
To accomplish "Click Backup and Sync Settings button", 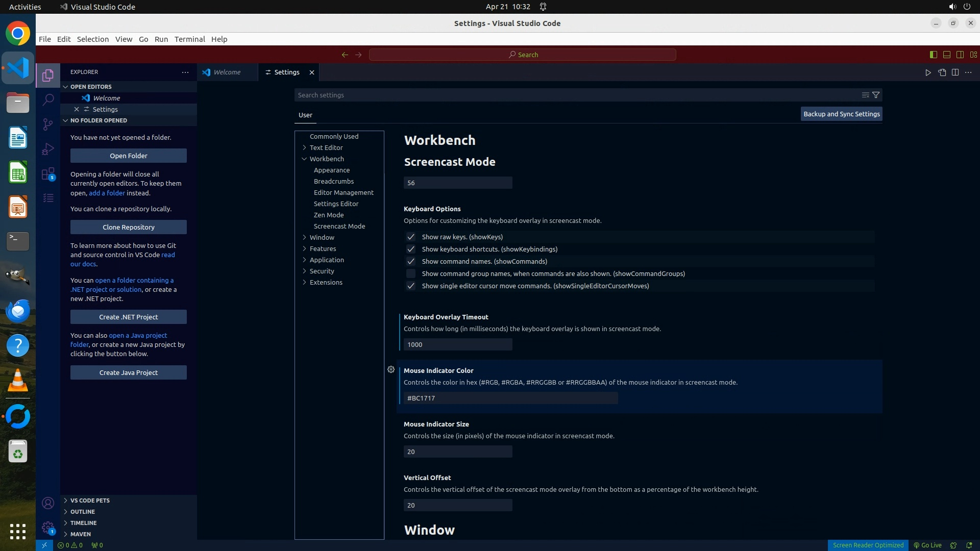I will [x=841, y=114].
